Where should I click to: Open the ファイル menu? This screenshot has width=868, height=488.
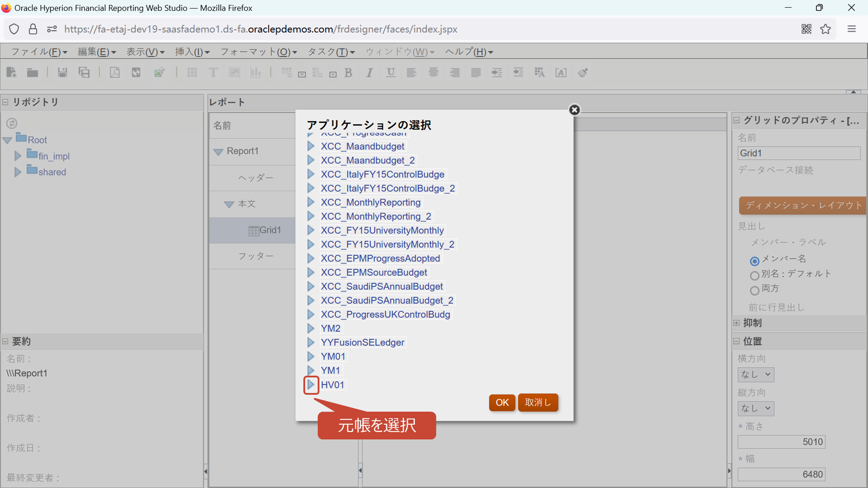39,52
